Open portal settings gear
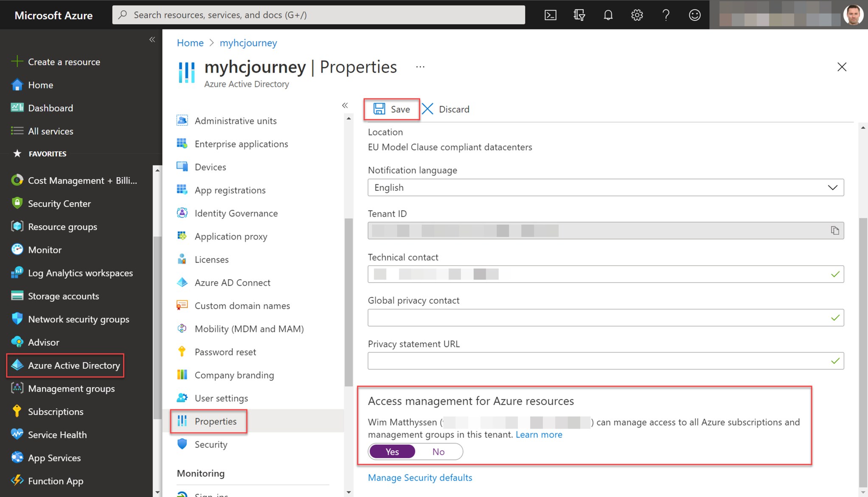This screenshot has width=868, height=497. [x=637, y=14]
